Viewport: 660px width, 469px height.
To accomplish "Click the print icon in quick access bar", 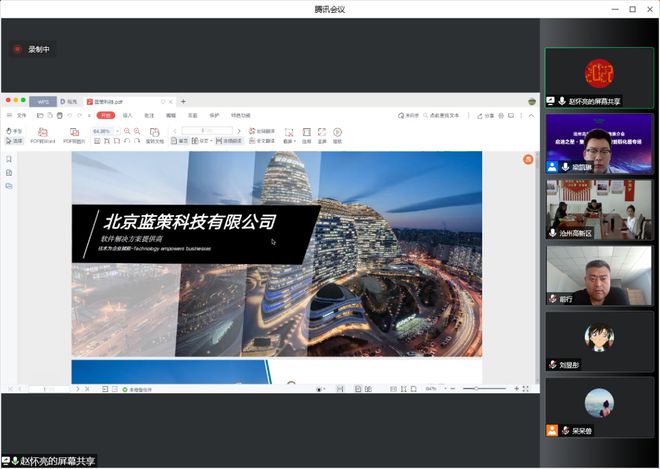I will click(59, 115).
